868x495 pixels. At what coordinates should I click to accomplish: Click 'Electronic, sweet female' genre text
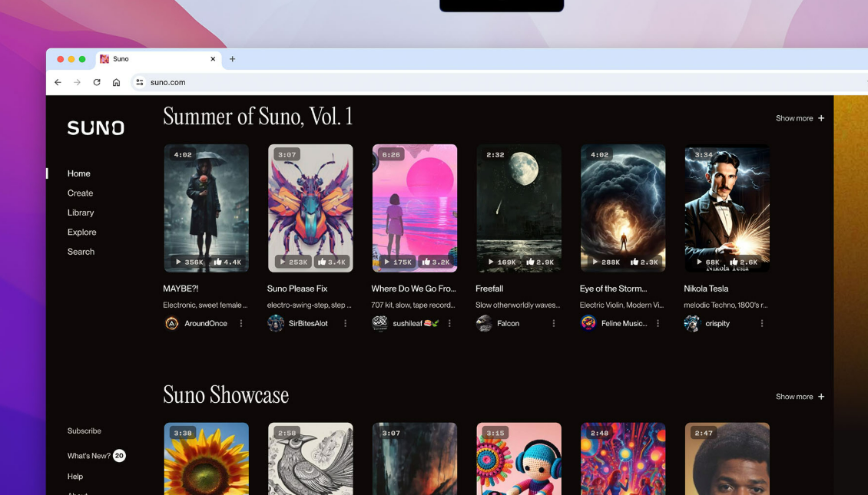click(x=205, y=305)
